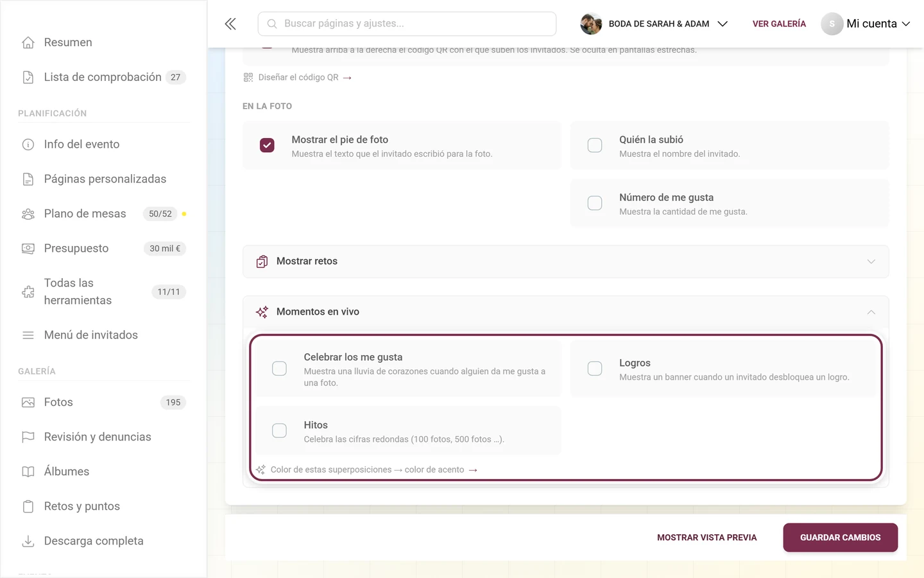Screen dimensions: 924x578
Task: Enable the Quién la subió checkbox
Action: pos(595,145)
